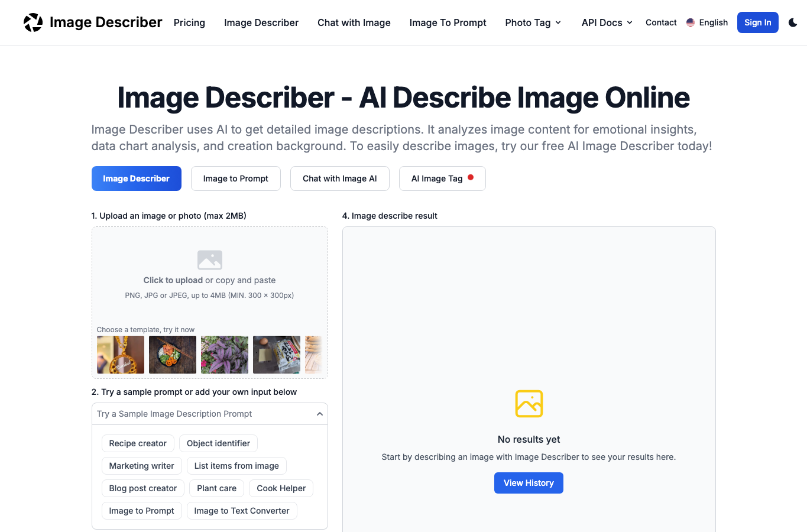Toggle dark mode with the moon icon
This screenshot has height=532, width=807.
[793, 22]
